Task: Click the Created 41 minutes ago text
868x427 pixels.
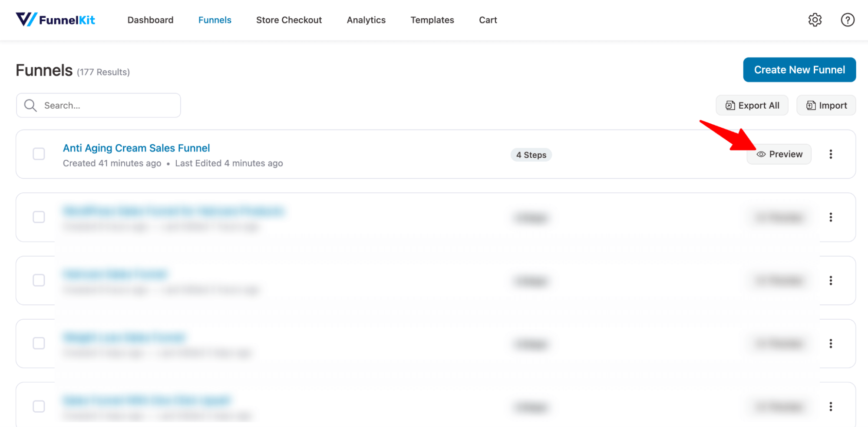Action: coord(112,163)
